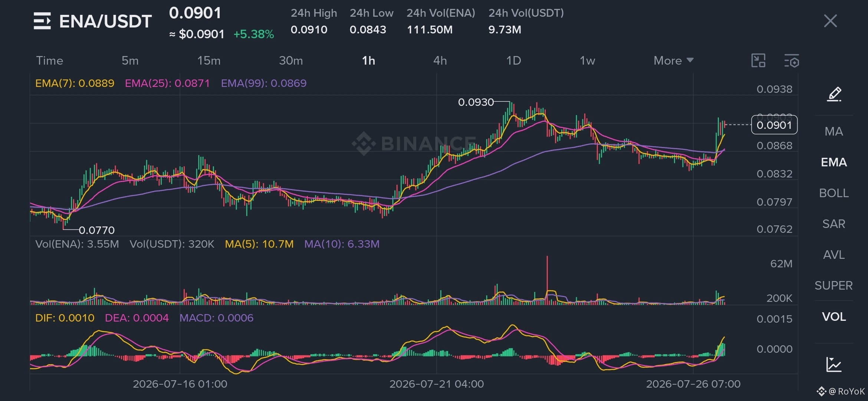Click the 24h Low value 0.0843
868x401 pixels.
coord(368,30)
